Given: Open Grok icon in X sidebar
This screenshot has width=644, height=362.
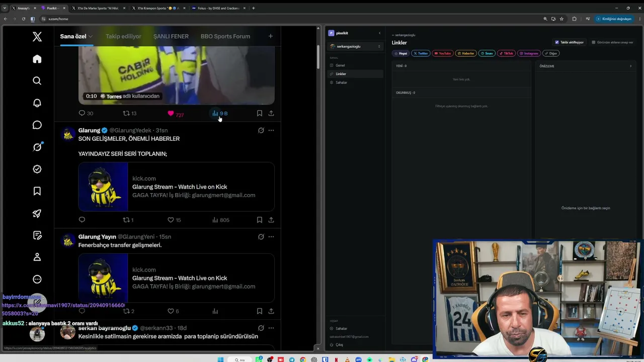Looking at the screenshot, I should 37,147.
